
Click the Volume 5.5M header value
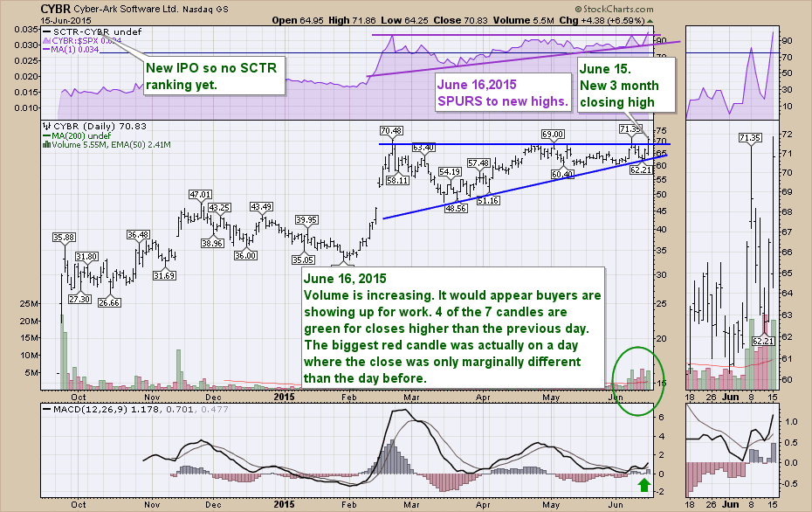(x=523, y=21)
